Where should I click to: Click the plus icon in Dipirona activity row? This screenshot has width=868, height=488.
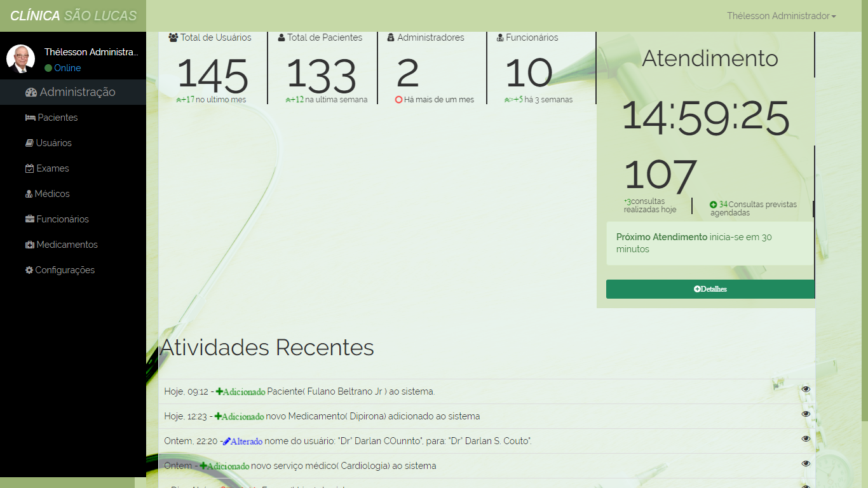(218, 416)
